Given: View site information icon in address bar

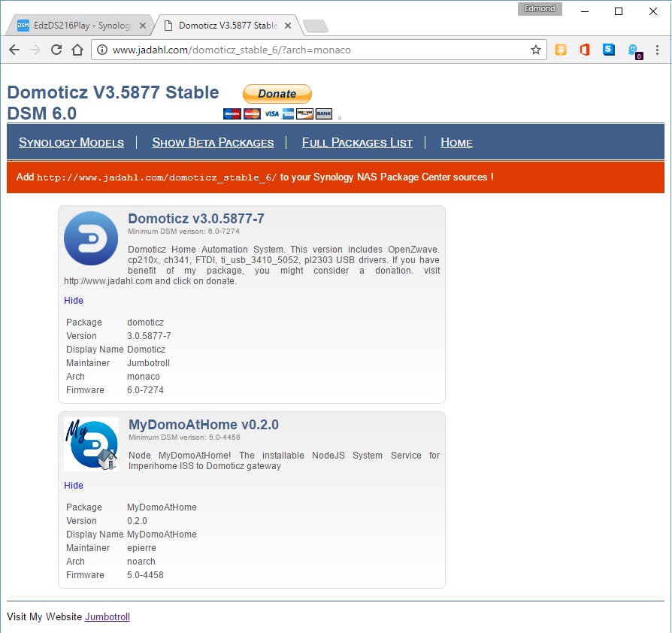Looking at the screenshot, I should [101, 50].
